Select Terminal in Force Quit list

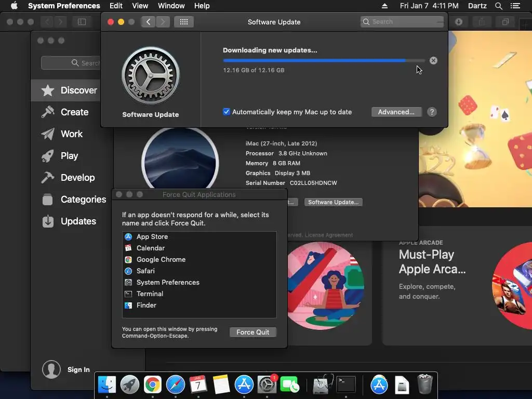point(199,294)
